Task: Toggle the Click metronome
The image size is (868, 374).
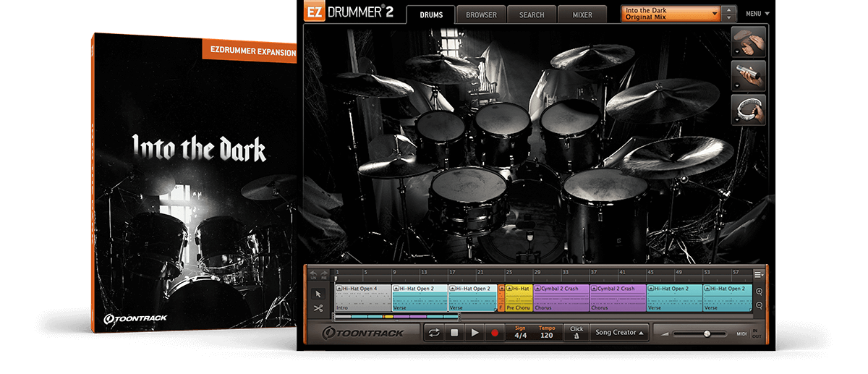Action: pyautogui.click(x=576, y=332)
